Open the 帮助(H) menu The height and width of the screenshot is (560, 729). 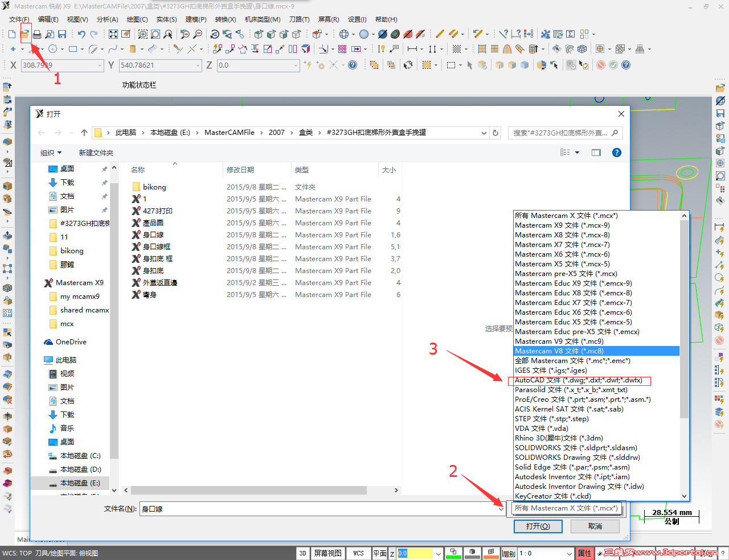click(386, 19)
